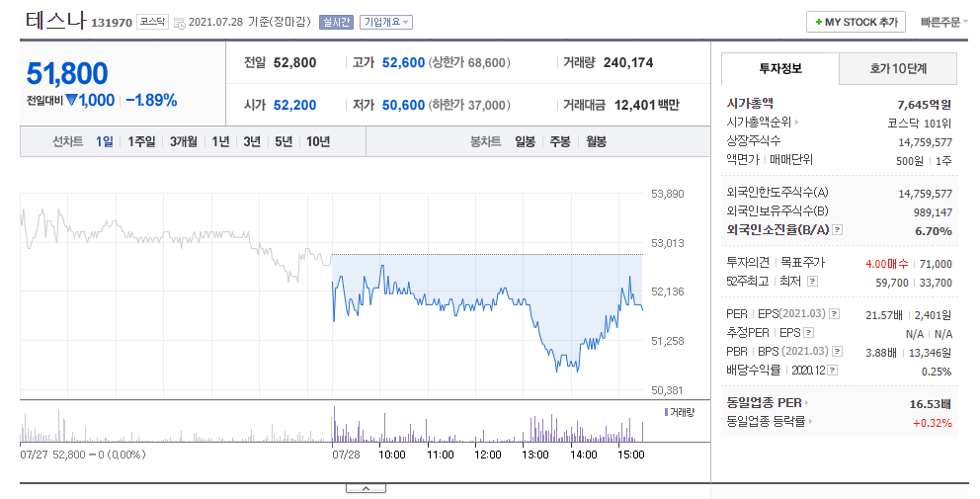Select the 월봉 candle chart
The height and width of the screenshot is (499, 980).
pyautogui.click(x=597, y=142)
